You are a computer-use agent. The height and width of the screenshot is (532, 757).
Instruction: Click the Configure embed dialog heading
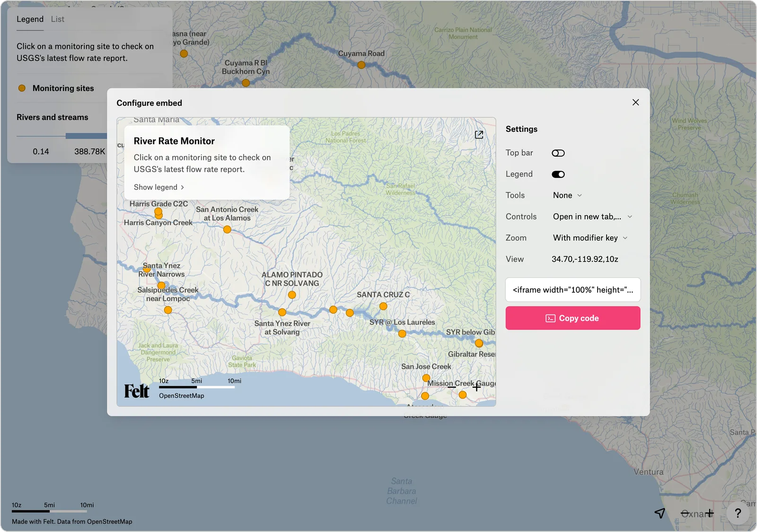[x=149, y=103]
